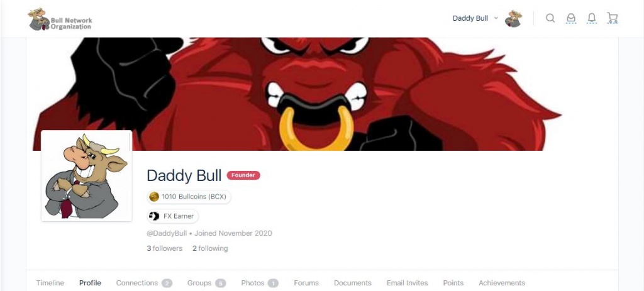Click the large profile picture thumbnail
Image resolution: width=644 pixels, height=291 pixels.
[87, 175]
